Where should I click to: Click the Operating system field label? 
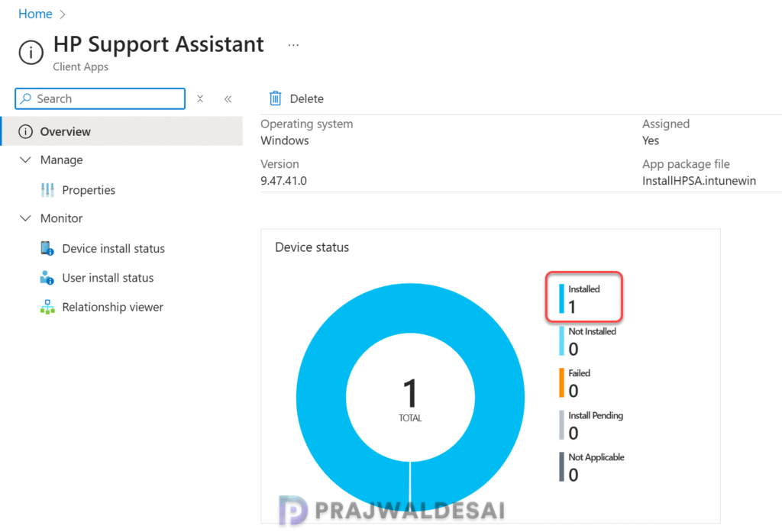click(307, 124)
